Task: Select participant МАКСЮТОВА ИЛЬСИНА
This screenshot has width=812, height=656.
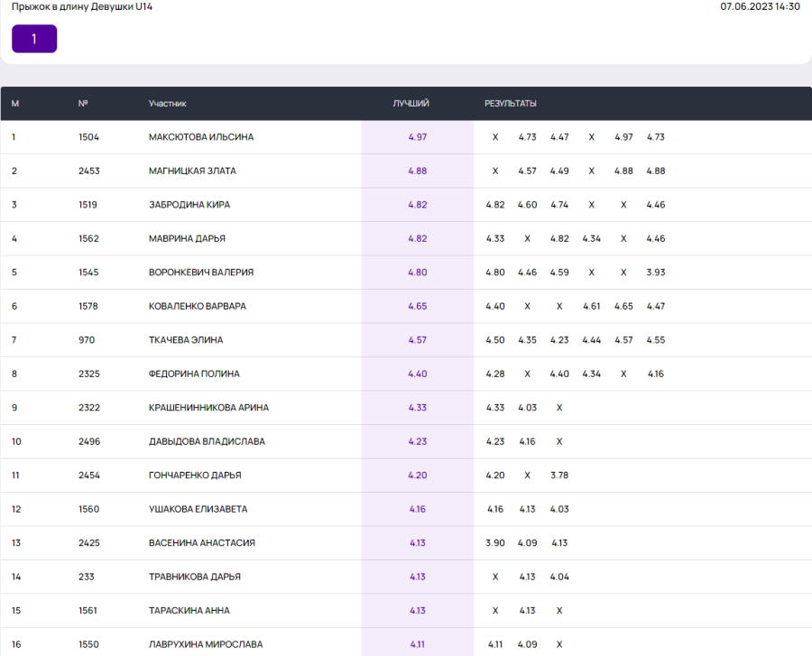Action: point(201,137)
